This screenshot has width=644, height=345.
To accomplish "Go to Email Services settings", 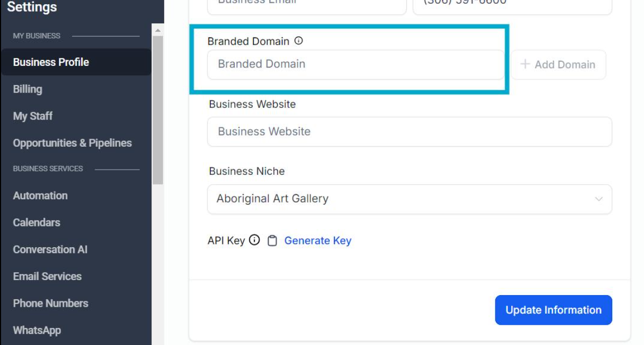I will 47,276.
